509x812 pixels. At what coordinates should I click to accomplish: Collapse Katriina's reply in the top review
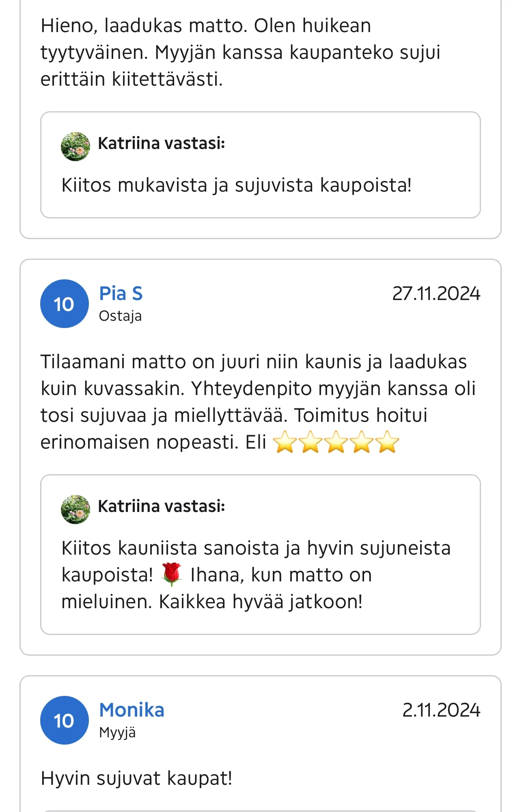click(260, 164)
